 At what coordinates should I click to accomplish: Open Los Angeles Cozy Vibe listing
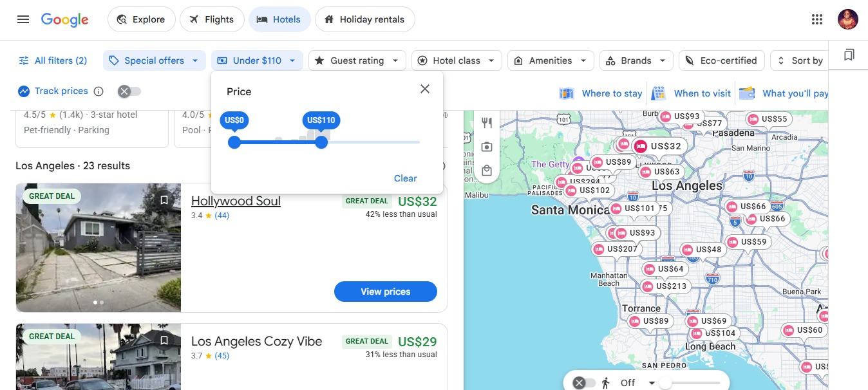256,341
